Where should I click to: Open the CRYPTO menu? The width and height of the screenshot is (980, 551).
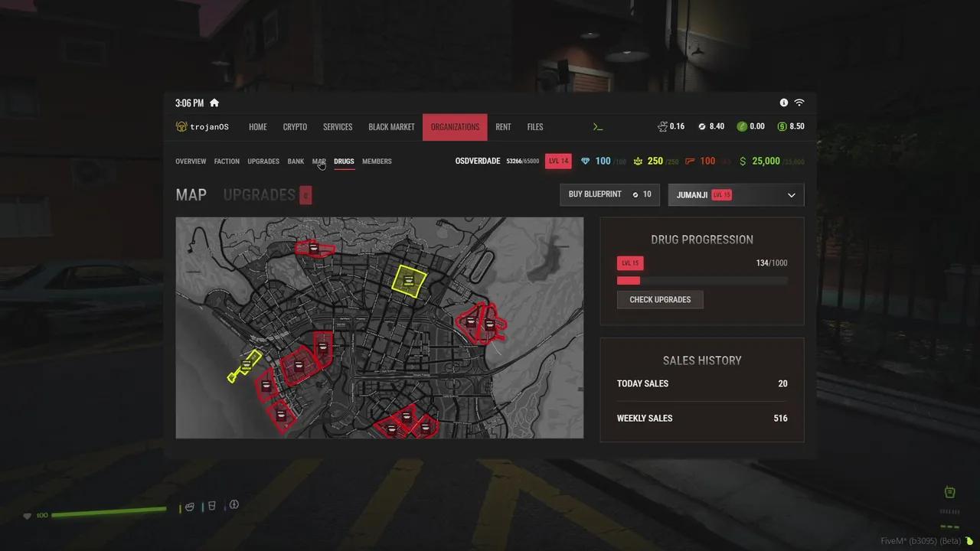[x=295, y=127]
